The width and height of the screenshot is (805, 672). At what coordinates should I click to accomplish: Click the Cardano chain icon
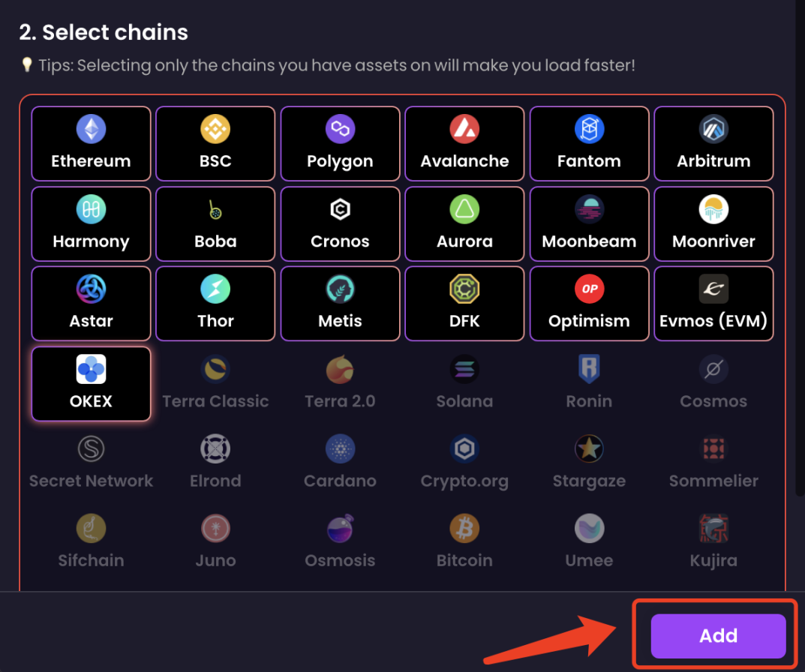pyautogui.click(x=340, y=449)
